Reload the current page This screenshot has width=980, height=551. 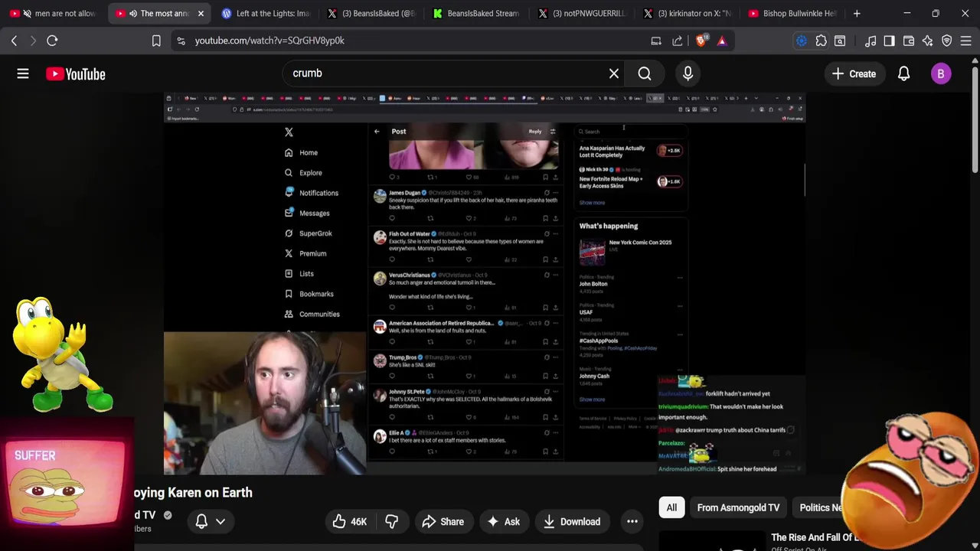click(x=52, y=41)
